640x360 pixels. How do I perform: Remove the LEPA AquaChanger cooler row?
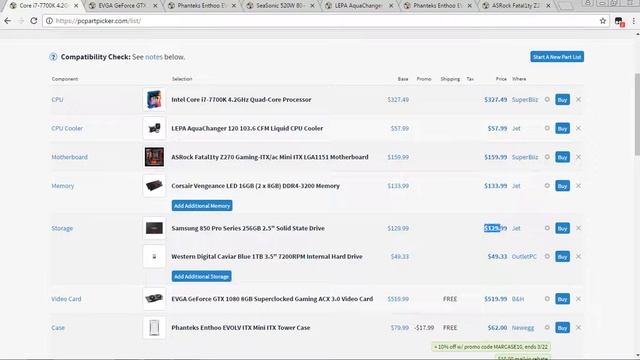click(578, 128)
